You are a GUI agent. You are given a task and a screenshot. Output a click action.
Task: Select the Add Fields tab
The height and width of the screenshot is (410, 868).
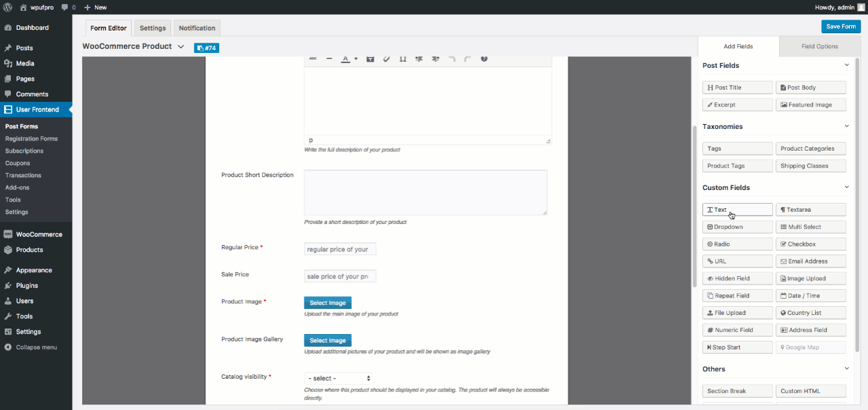[738, 46]
